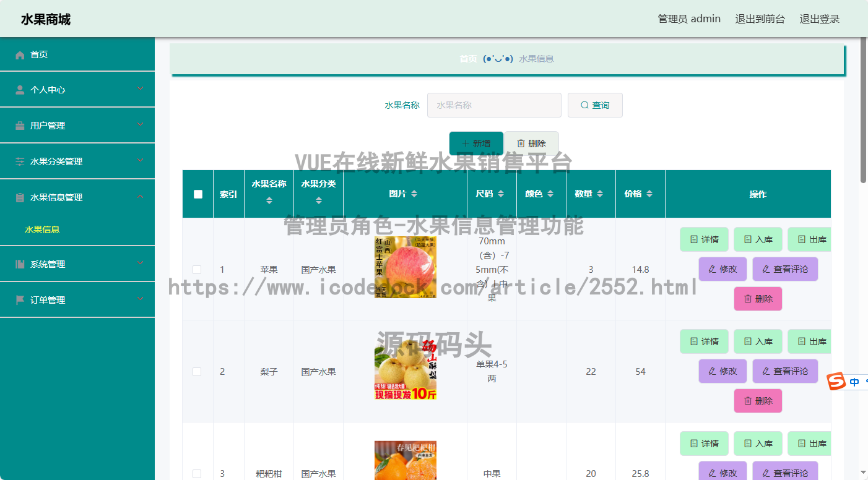868x480 pixels.
Task: Click 查看评论 for the 梨子 row
Action: point(785,371)
